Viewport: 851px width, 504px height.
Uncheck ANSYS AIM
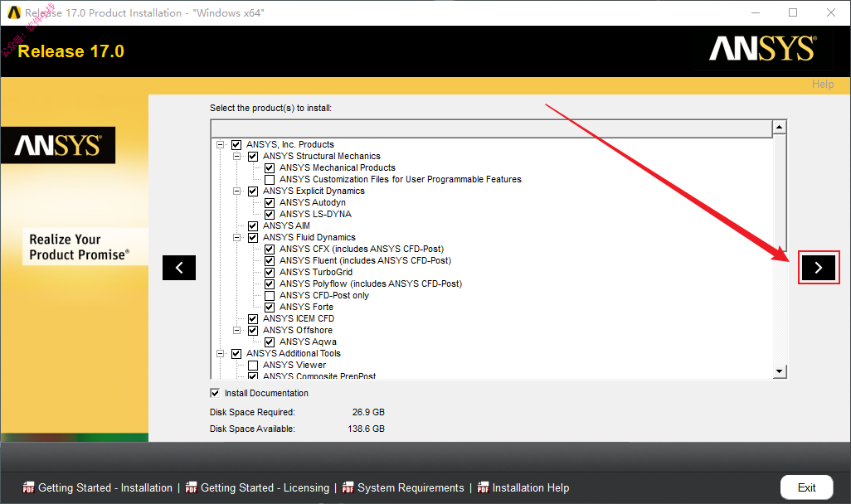(253, 225)
